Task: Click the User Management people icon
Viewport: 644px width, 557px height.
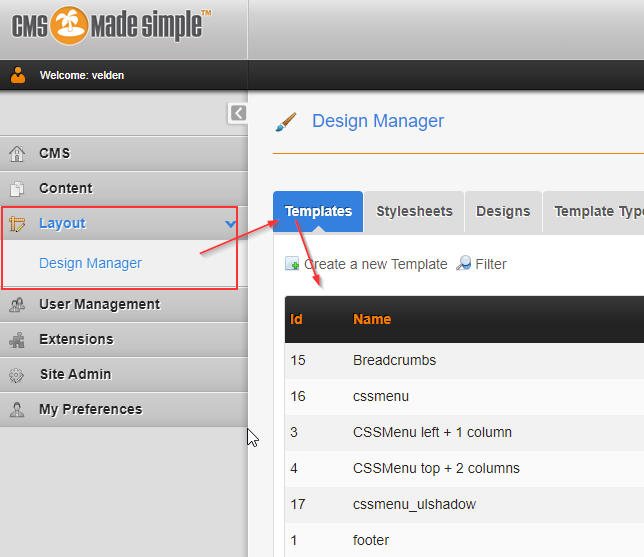Action: tap(17, 305)
